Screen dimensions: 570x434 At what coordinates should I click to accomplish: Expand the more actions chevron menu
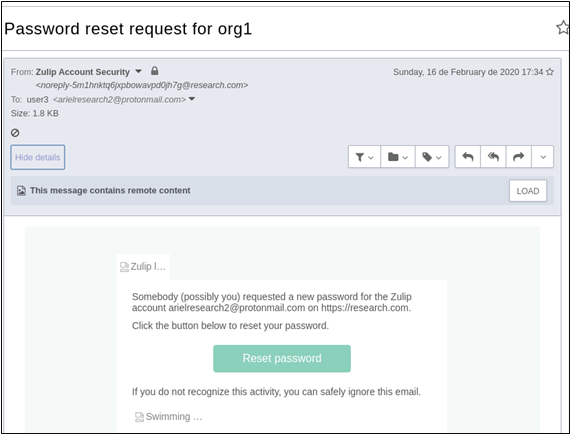543,157
